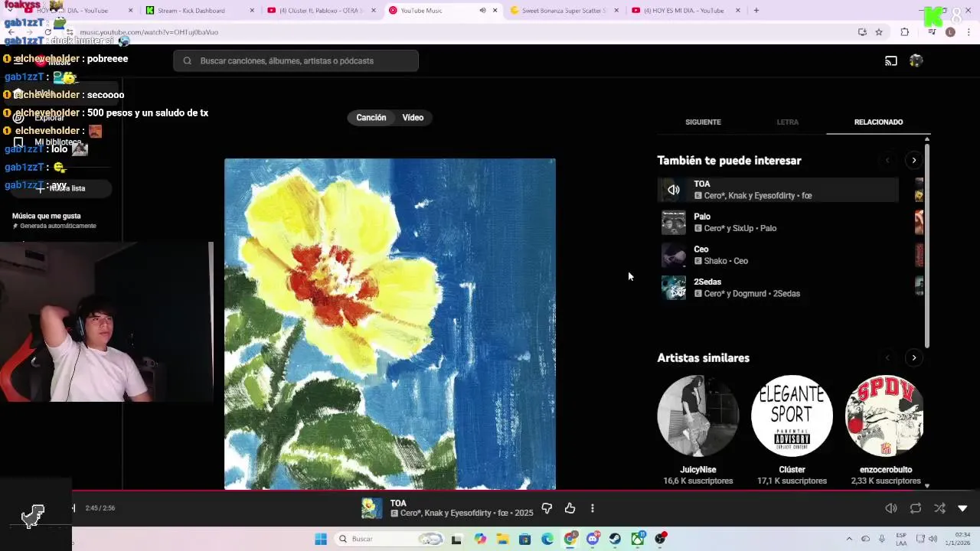This screenshot has width=980, height=551.
Task: Mute the player volume icon
Action: 891,508
